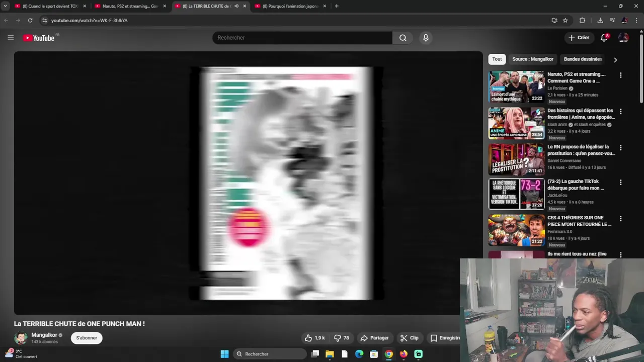
Task: Open File Explorer from the taskbar
Action: [330, 354]
